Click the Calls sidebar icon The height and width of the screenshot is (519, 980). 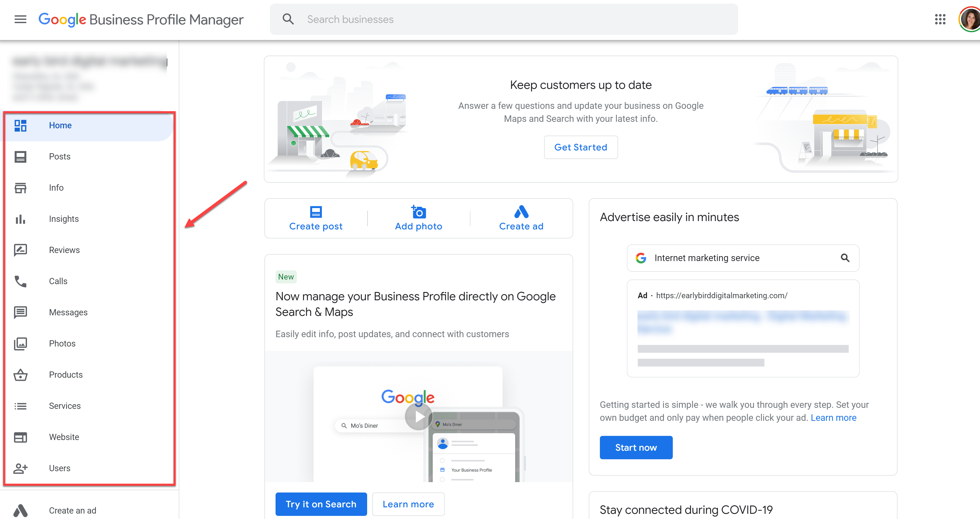coord(21,281)
